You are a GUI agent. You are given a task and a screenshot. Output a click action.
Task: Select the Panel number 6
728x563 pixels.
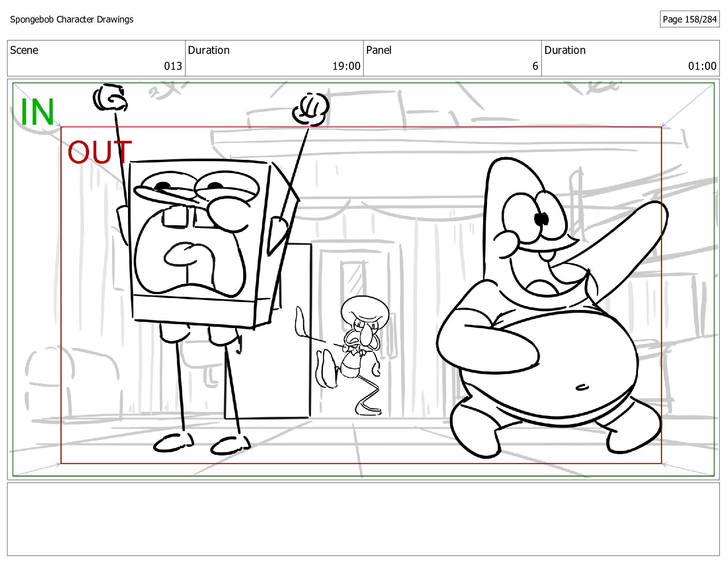[535, 66]
